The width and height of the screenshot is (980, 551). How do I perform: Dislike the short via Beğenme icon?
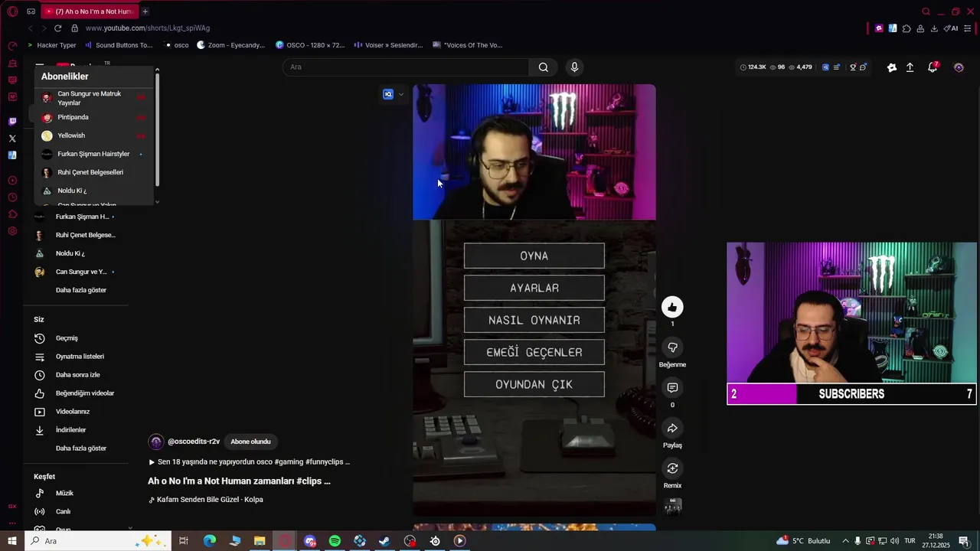[x=672, y=347]
